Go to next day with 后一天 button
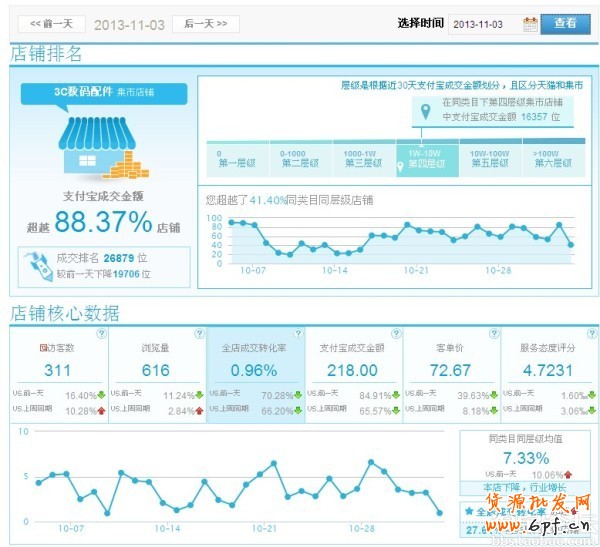Image resolution: width=600 pixels, height=547 pixels. point(205,23)
